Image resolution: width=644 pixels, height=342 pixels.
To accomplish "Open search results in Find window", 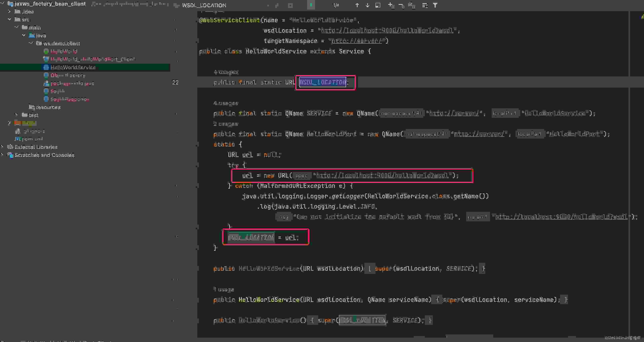I will pyautogui.click(x=378, y=5).
